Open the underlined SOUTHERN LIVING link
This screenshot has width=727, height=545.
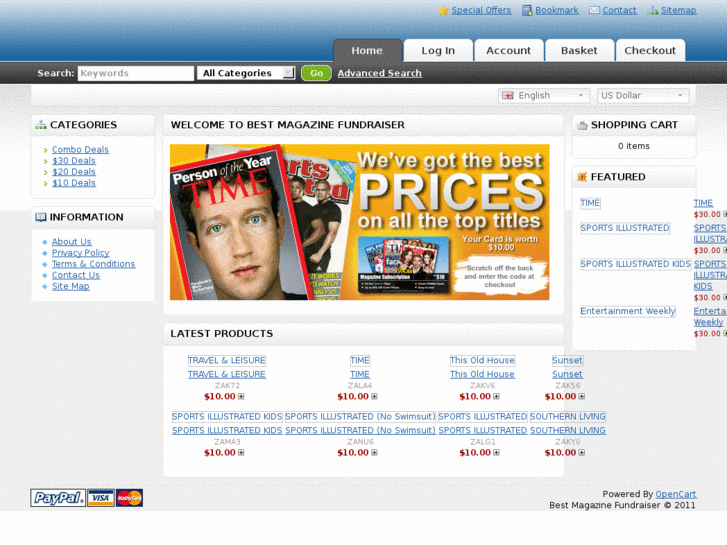pos(568,430)
